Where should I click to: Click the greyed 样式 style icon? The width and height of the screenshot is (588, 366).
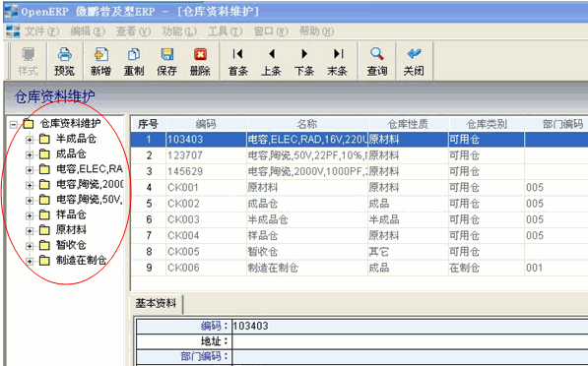click(x=29, y=54)
